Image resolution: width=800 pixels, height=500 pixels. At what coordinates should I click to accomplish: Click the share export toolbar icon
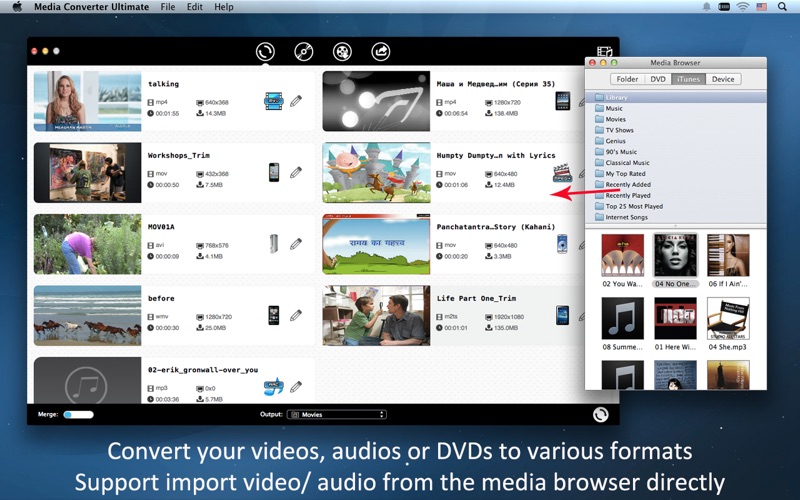(381, 52)
